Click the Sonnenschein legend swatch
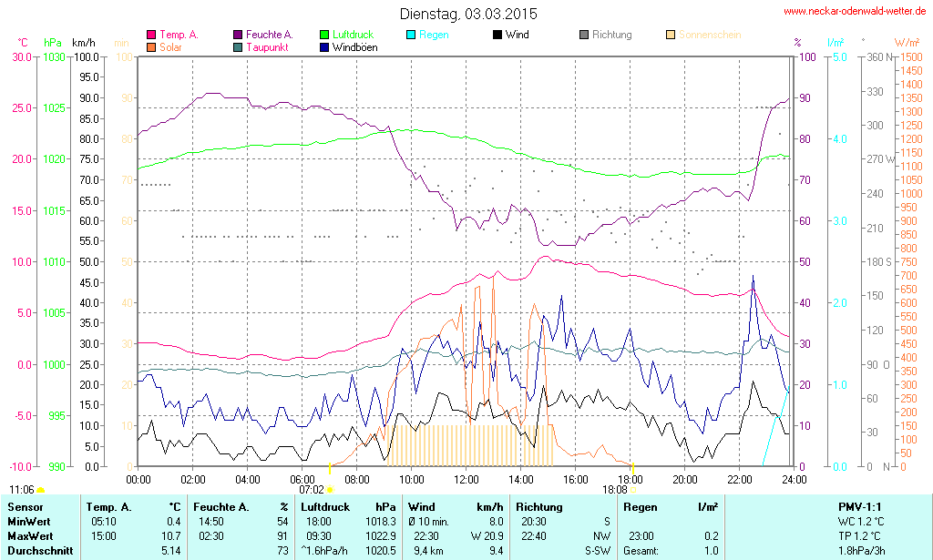Image resolution: width=933 pixels, height=560 pixels. pos(671,36)
